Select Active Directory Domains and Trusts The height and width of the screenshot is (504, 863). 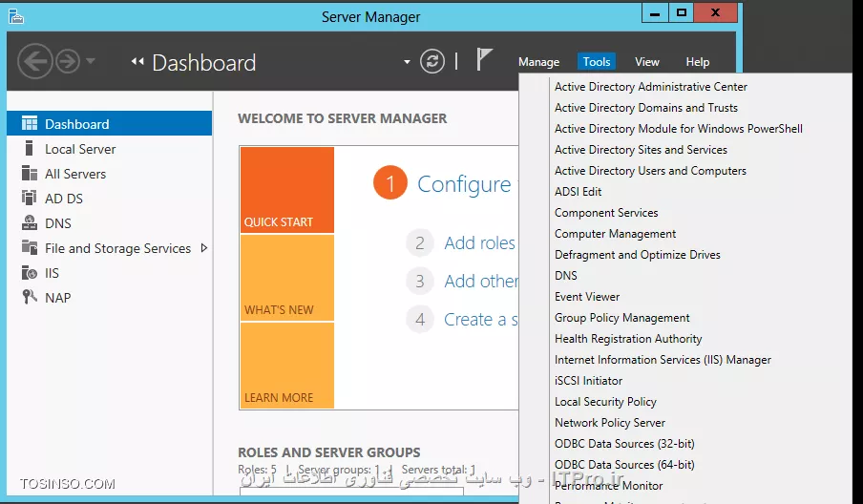tap(645, 107)
